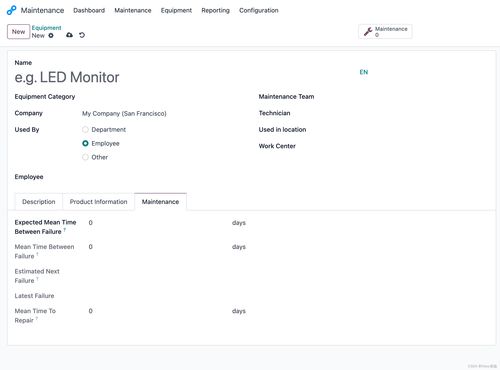Image resolution: width=500 pixels, height=370 pixels.
Task: Focus the Name field e.g. LED Monitor
Action: tap(185, 77)
